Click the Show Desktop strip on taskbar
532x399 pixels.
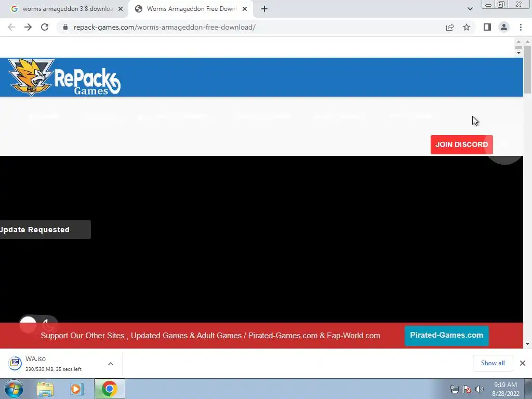point(528,389)
